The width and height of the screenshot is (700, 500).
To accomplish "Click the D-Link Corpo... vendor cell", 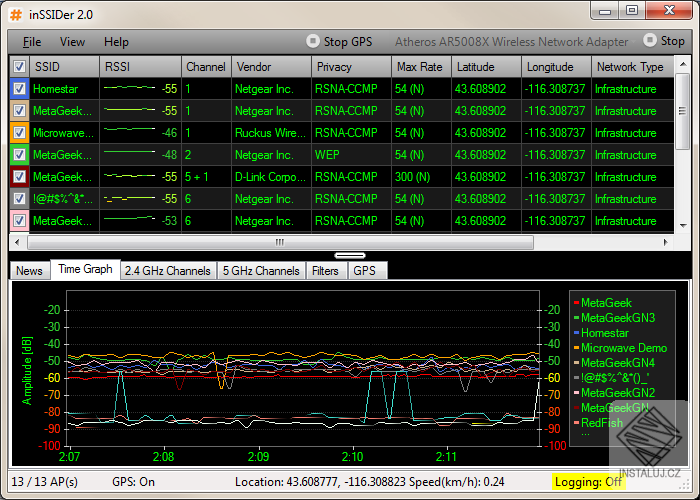I will pyautogui.click(x=271, y=177).
